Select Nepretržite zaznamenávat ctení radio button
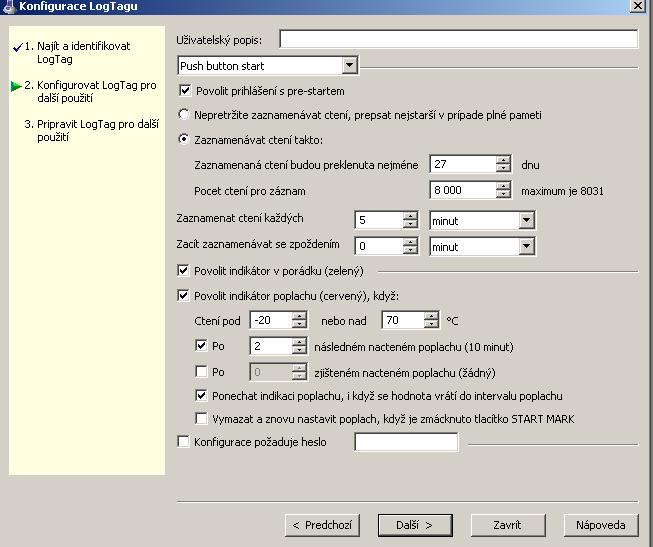653x547 pixels. (184, 114)
